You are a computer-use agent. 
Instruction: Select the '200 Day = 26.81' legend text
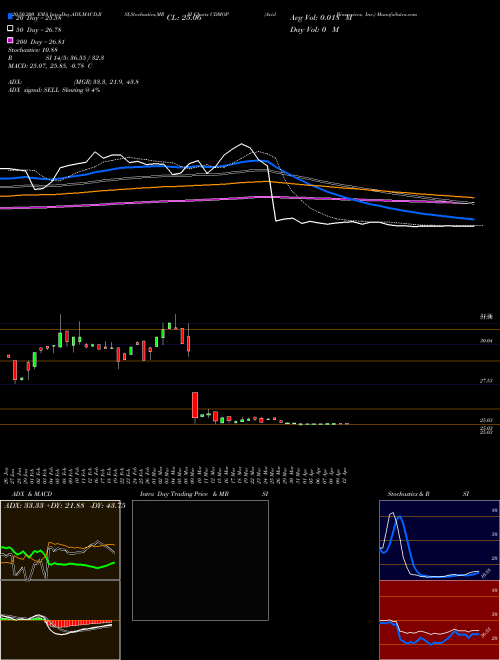(40, 42)
